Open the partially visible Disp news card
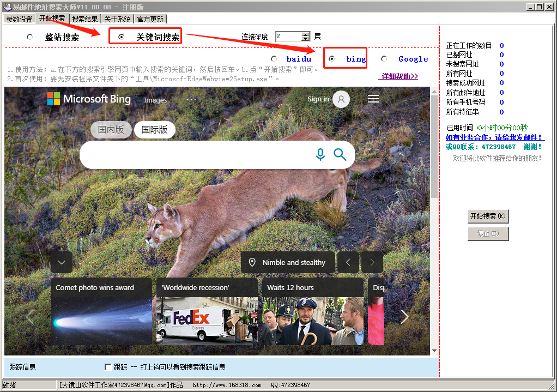The image size is (557, 392). point(376,311)
